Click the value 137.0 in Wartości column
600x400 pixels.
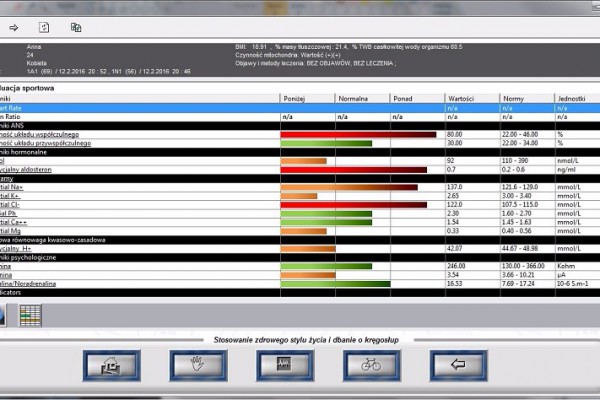click(455, 187)
